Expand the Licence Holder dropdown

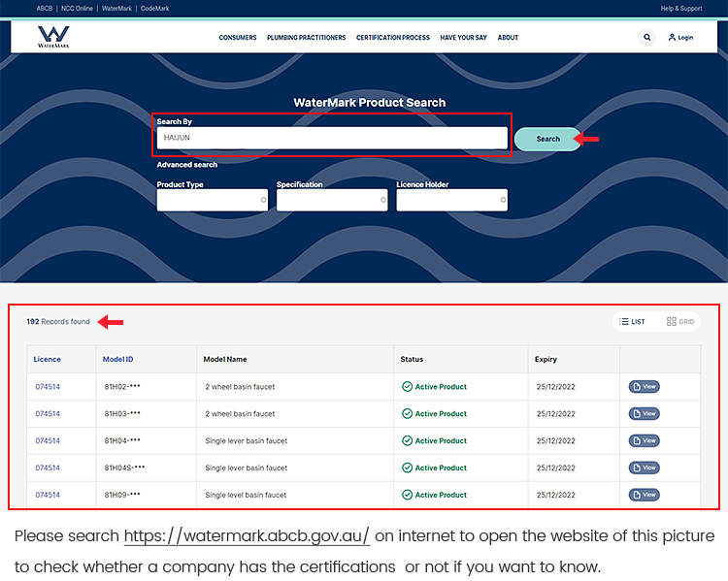click(x=451, y=200)
